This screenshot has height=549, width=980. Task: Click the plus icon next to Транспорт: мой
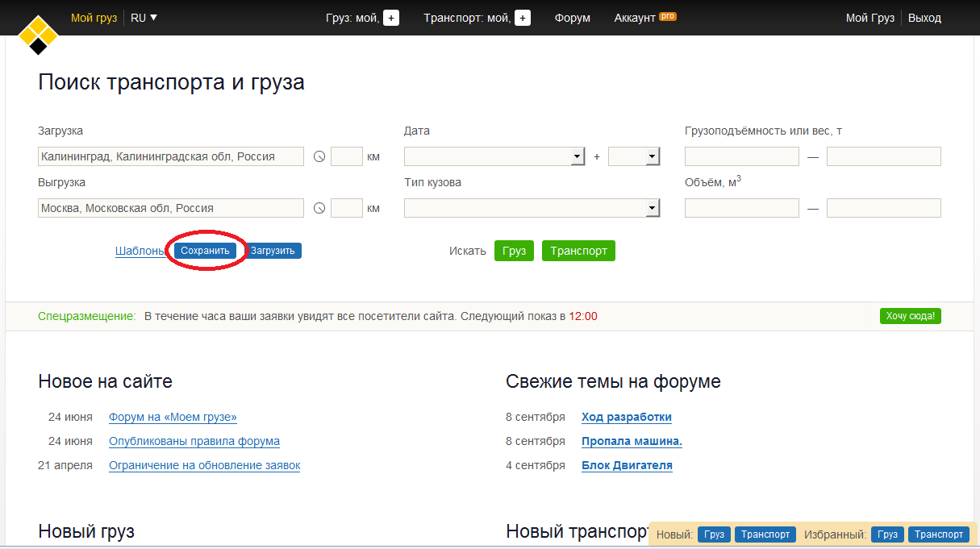coord(523,18)
